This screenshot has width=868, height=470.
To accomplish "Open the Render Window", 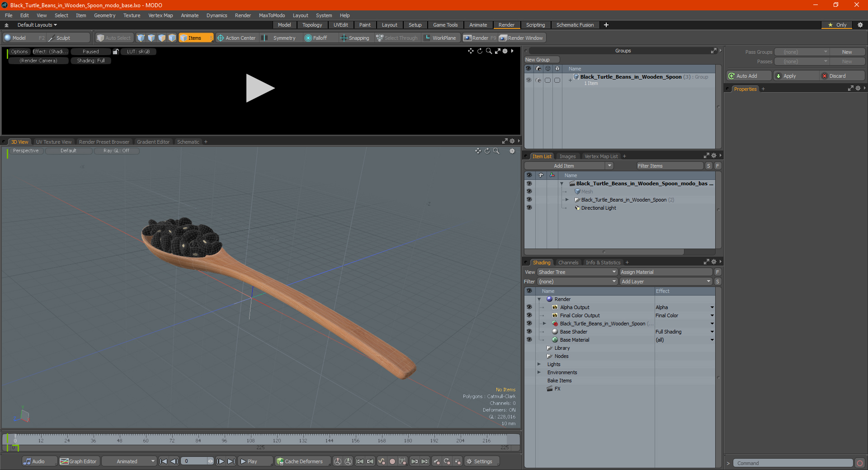I will click(x=521, y=38).
